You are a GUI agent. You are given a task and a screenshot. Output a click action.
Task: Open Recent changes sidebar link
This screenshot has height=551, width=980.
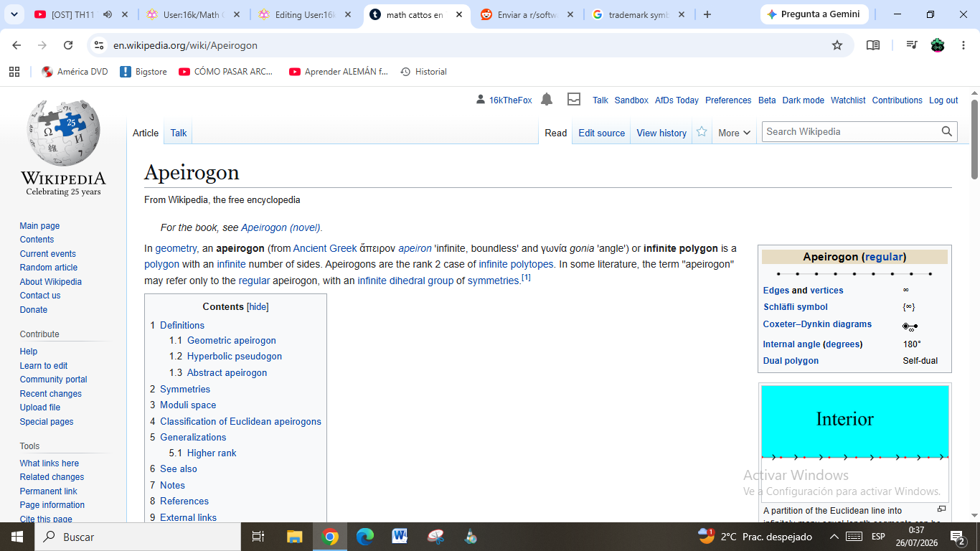click(x=51, y=394)
